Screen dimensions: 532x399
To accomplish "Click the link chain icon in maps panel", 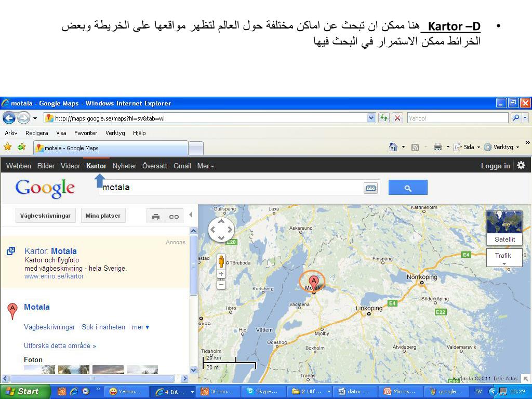I will coord(174,217).
